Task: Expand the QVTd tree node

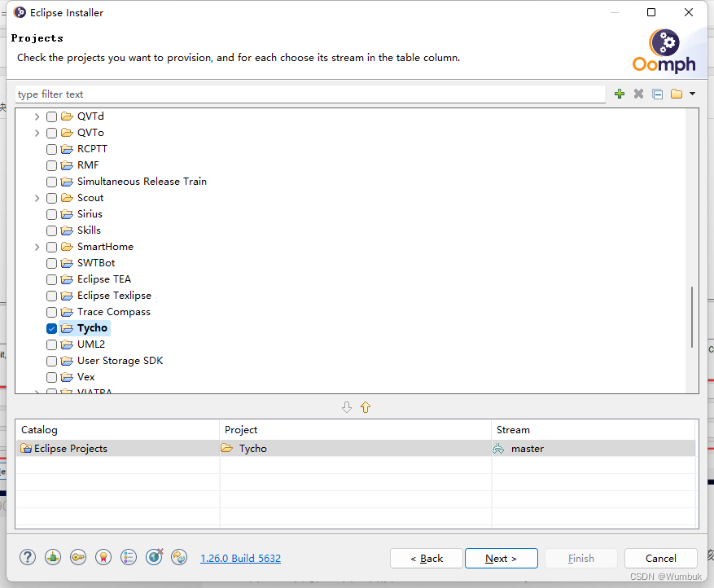Action: click(37, 116)
